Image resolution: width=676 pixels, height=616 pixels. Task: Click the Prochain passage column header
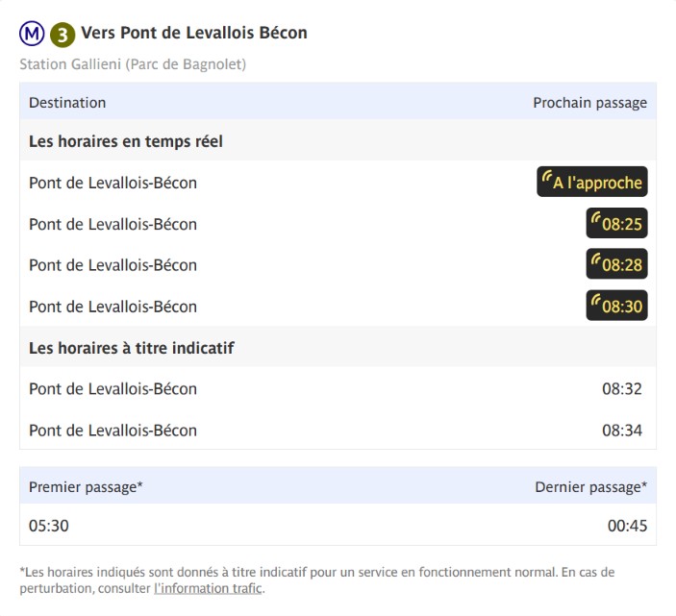[x=589, y=103]
